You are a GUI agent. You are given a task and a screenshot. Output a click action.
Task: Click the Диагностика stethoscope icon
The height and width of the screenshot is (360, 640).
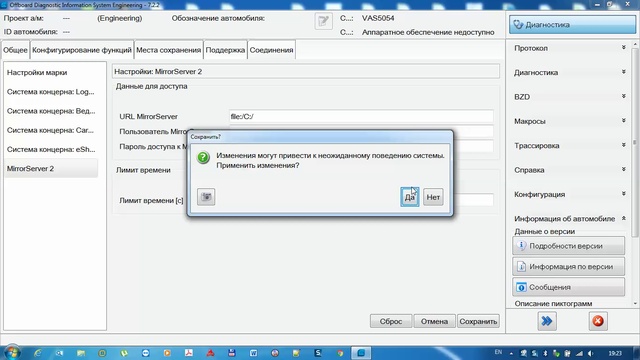pyautogui.click(x=518, y=24)
